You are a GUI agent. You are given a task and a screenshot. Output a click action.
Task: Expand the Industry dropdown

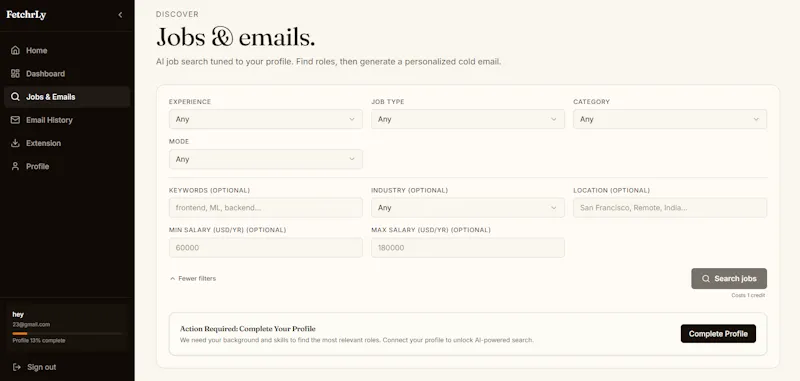[468, 208]
